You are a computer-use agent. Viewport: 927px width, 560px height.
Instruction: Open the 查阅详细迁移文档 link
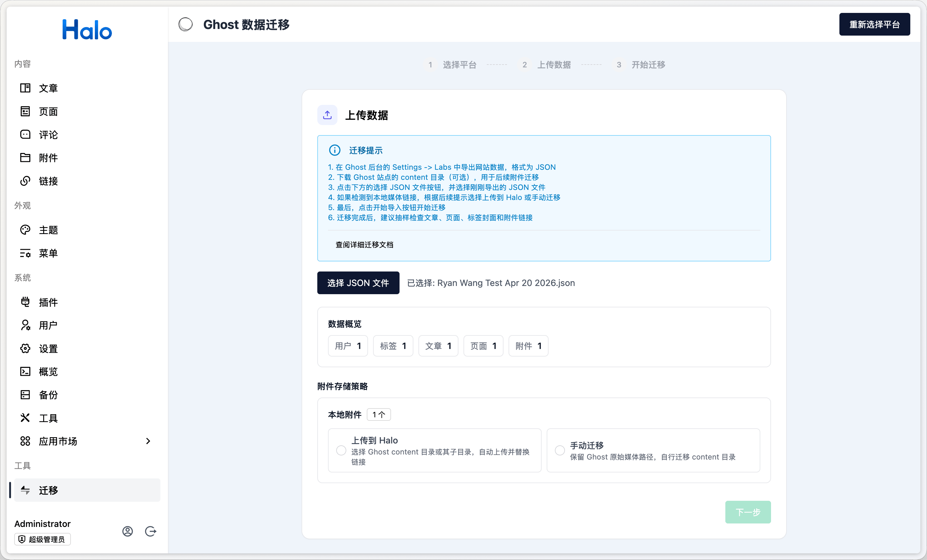tap(364, 245)
